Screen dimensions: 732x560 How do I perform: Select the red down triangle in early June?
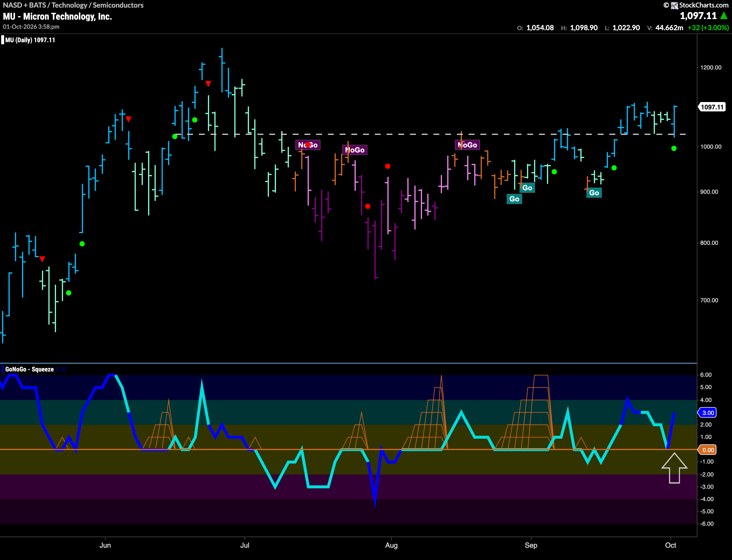tap(128, 119)
